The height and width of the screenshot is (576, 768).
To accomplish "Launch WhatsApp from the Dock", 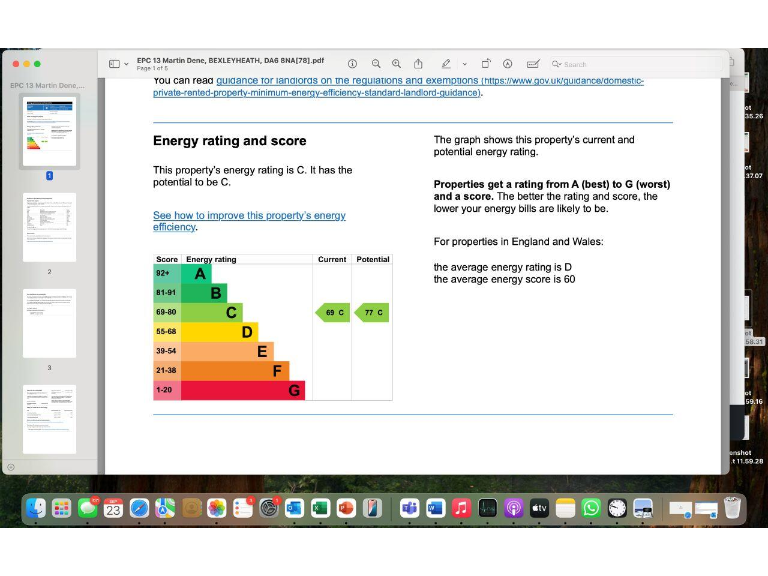I will pyautogui.click(x=592, y=508).
